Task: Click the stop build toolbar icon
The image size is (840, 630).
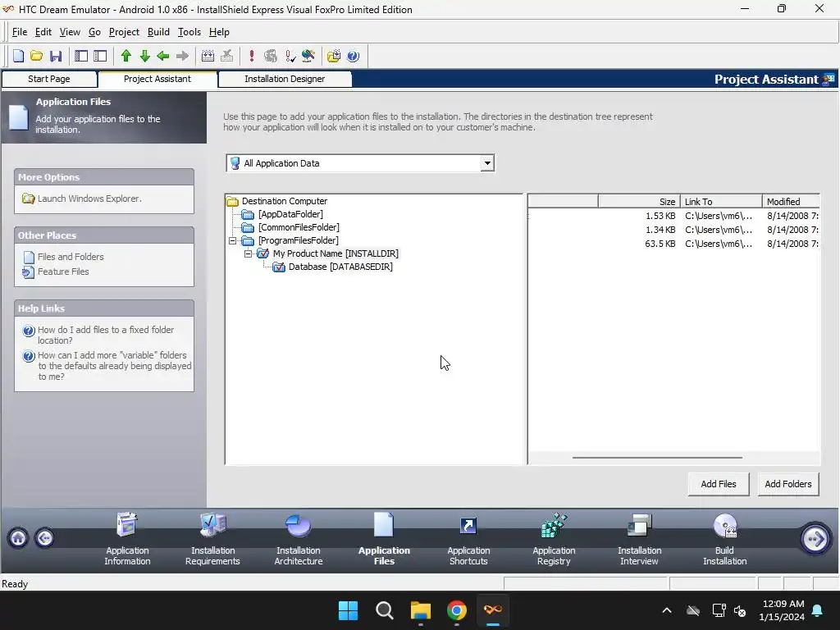Action: (x=226, y=56)
